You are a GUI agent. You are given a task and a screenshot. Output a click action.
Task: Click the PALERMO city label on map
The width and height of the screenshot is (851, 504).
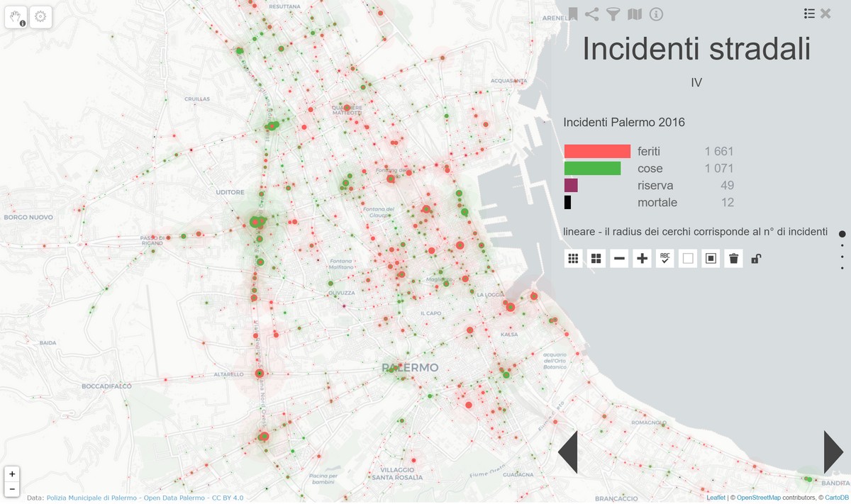pos(411,368)
